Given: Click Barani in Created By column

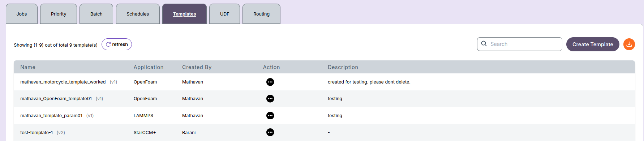Looking at the screenshot, I should coord(189,133).
